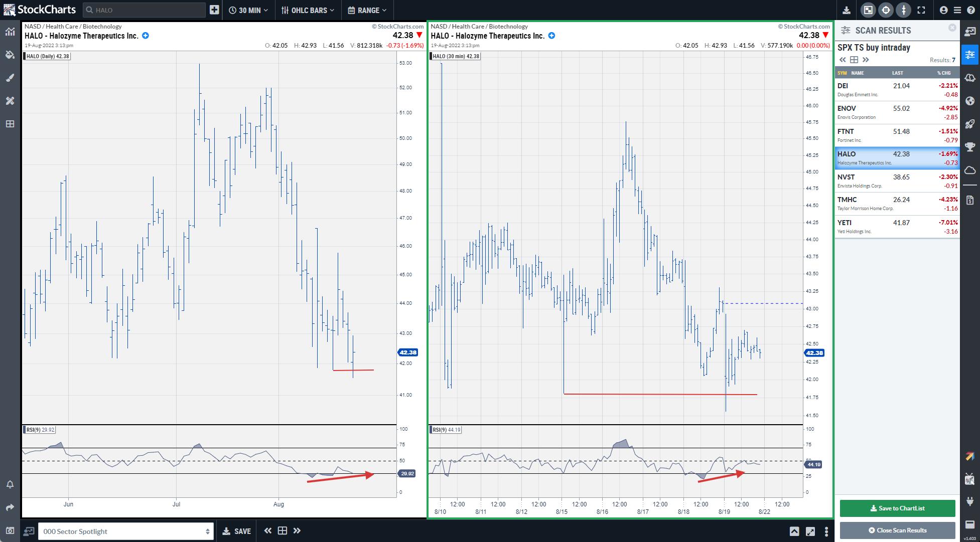Click the camera snapshot icon at bottom left
Screen dimensions: 980x542
[x=10, y=530]
